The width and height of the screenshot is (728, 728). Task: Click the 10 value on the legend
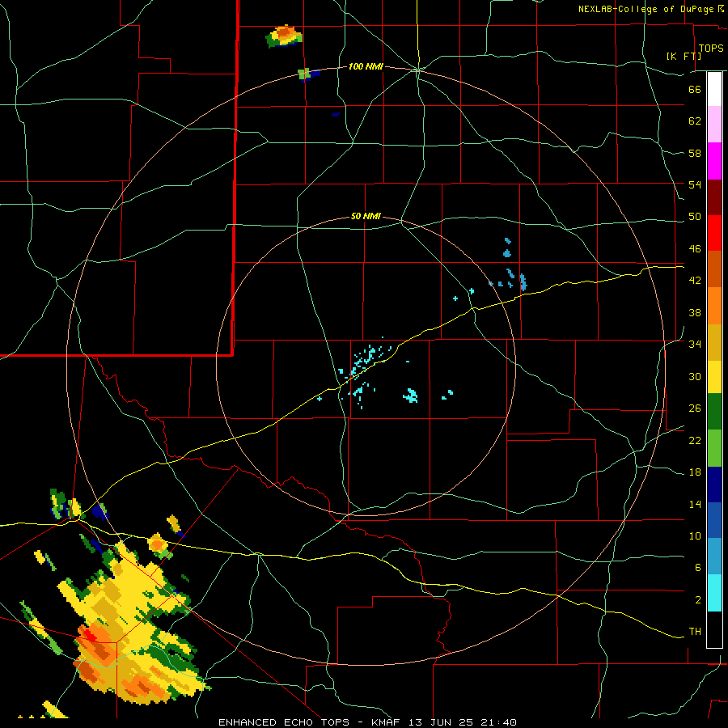695,536
